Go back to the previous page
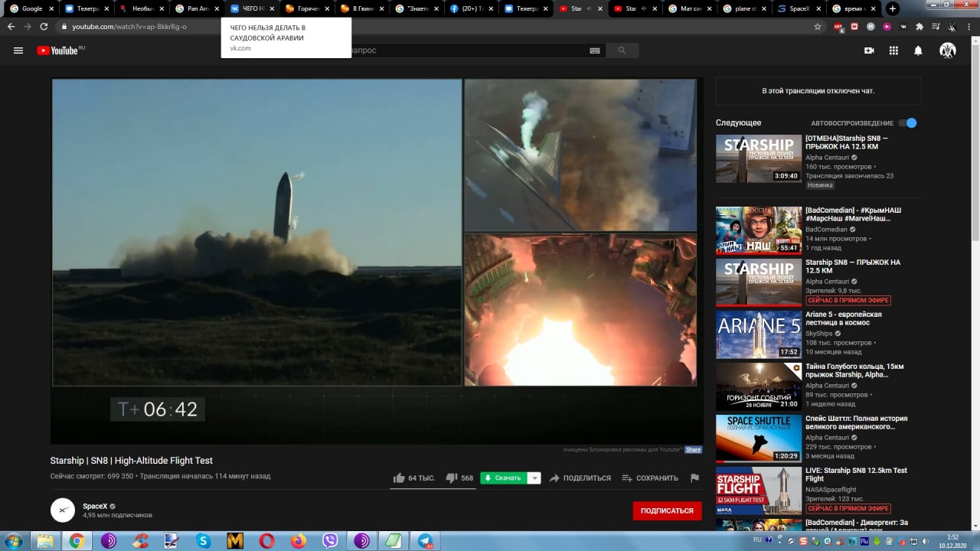The width and height of the screenshot is (980, 551). 11,26
